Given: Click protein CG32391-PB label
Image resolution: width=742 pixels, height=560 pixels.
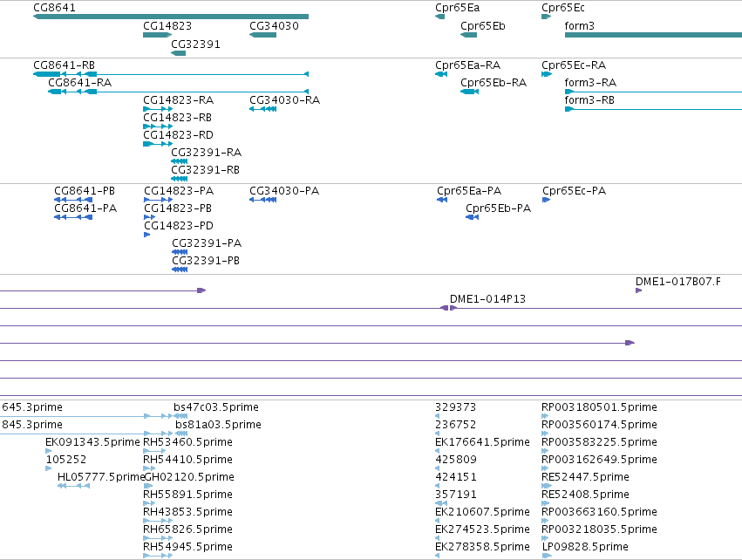Looking at the screenshot, I should coord(206,261).
